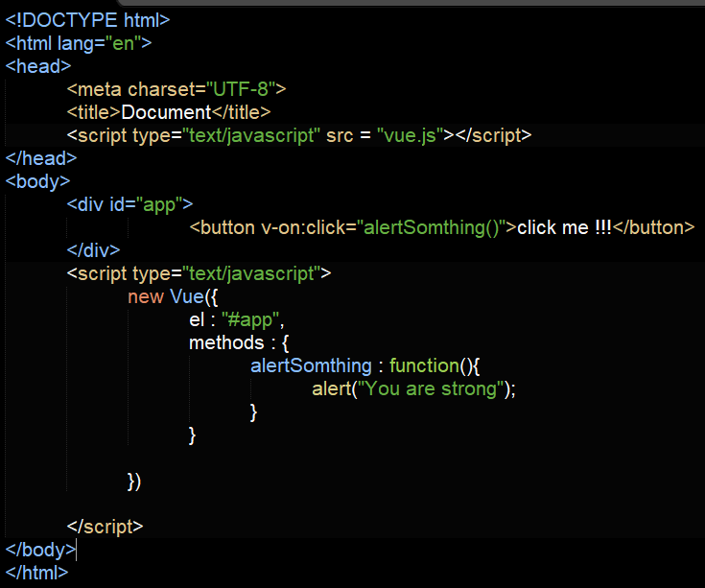Click the div id="app" line
Image resolution: width=705 pixels, height=588 pixels.
coord(129,204)
